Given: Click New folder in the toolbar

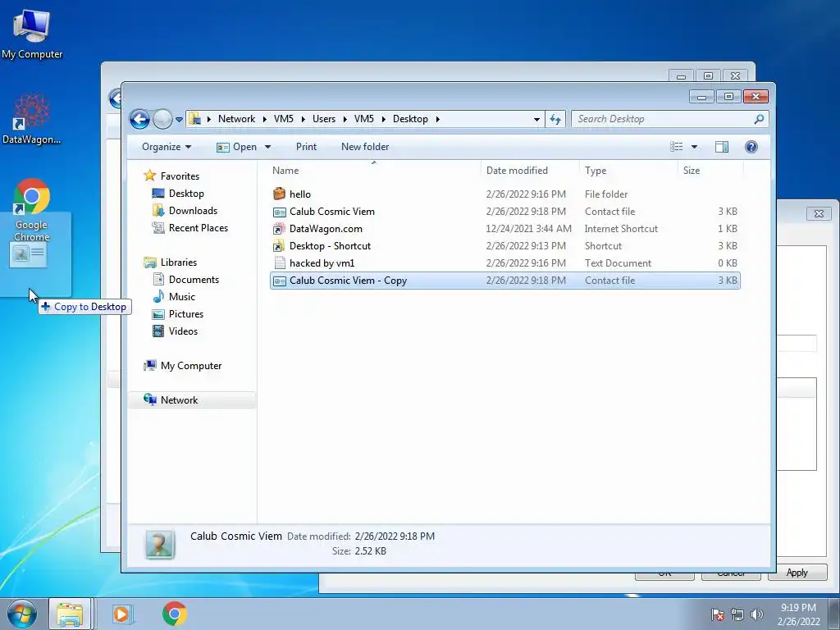Looking at the screenshot, I should point(365,147).
